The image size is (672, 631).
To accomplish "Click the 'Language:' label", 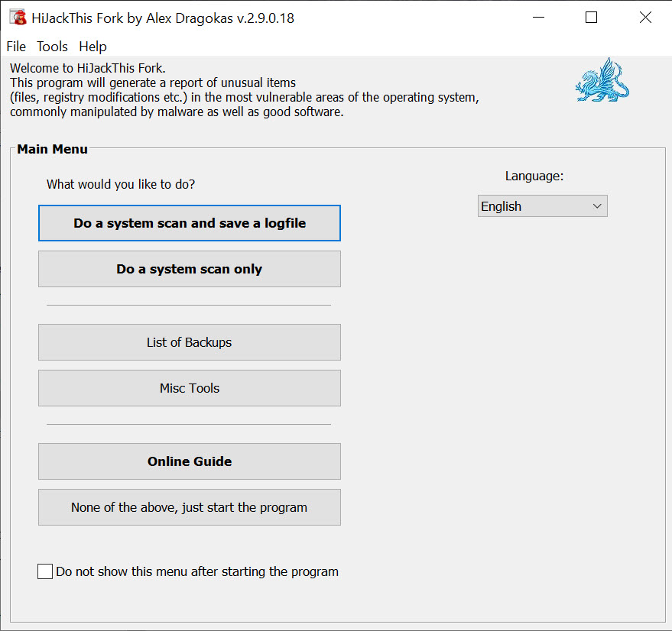I will 534,176.
